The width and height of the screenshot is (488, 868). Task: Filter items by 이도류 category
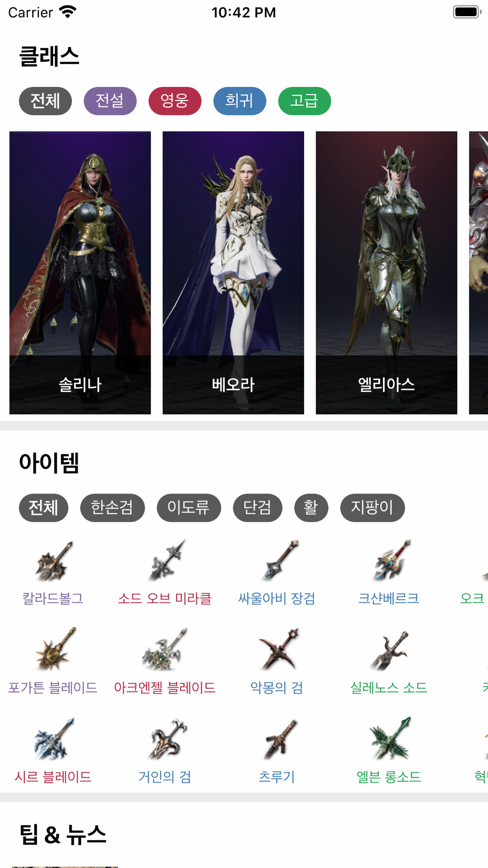click(x=189, y=508)
